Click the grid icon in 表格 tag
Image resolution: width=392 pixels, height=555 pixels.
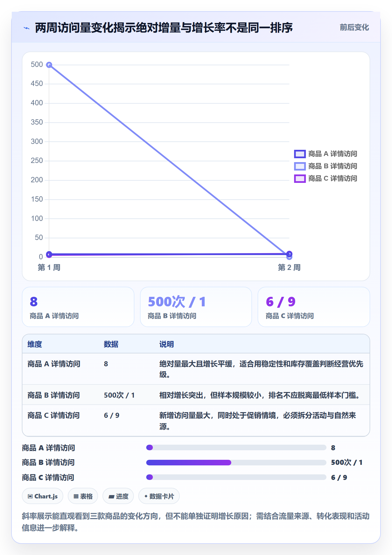click(x=76, y=496)
